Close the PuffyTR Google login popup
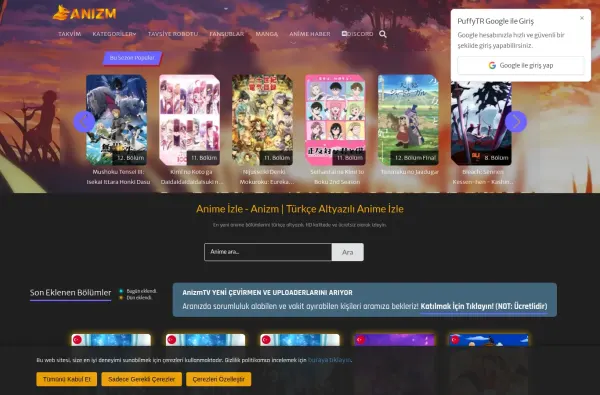 (x=582, y=18)
